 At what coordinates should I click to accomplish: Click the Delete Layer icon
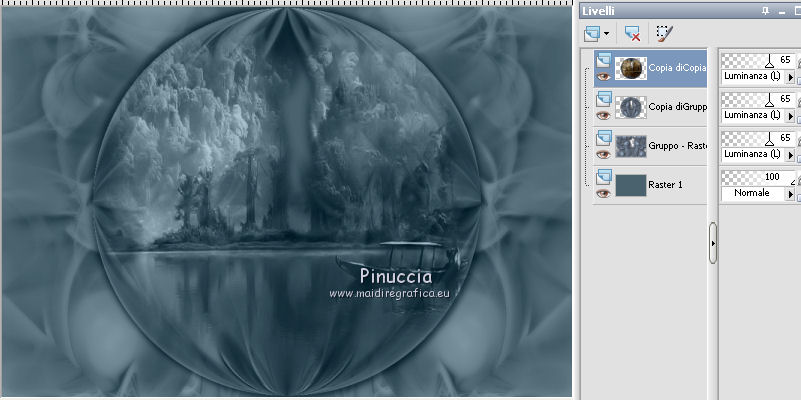click(x=633, y=34)
